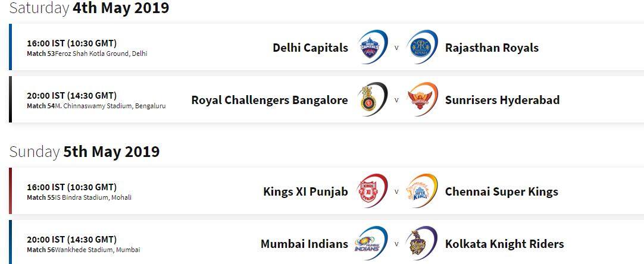
Task: Open the Chennai Super Kings logo
Action: click(x=422, y=191)
